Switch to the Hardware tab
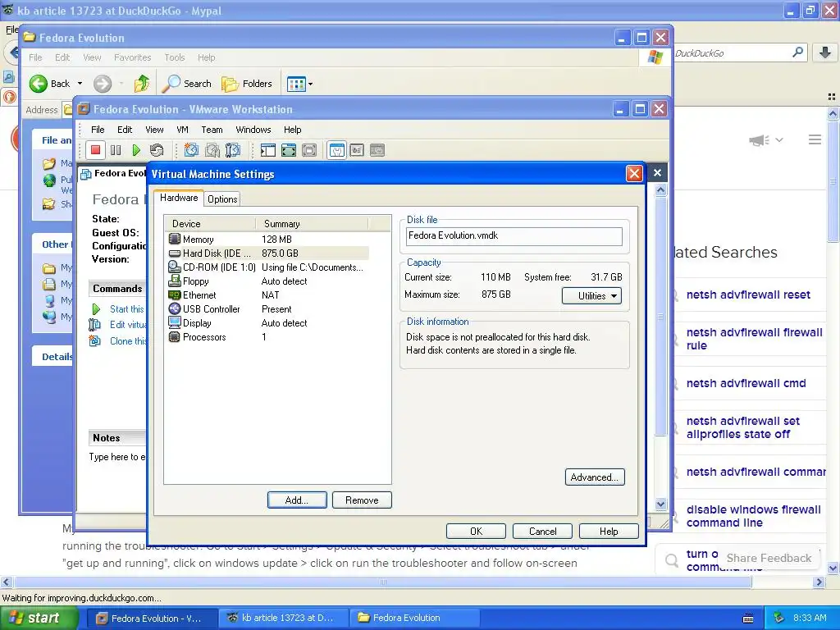The height and width of the screenshot is (630, 840). [x=178, y=198]
